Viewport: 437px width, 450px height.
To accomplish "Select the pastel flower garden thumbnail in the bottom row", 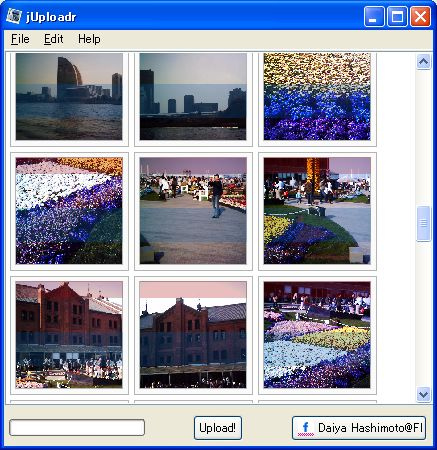I will (317, 335).
